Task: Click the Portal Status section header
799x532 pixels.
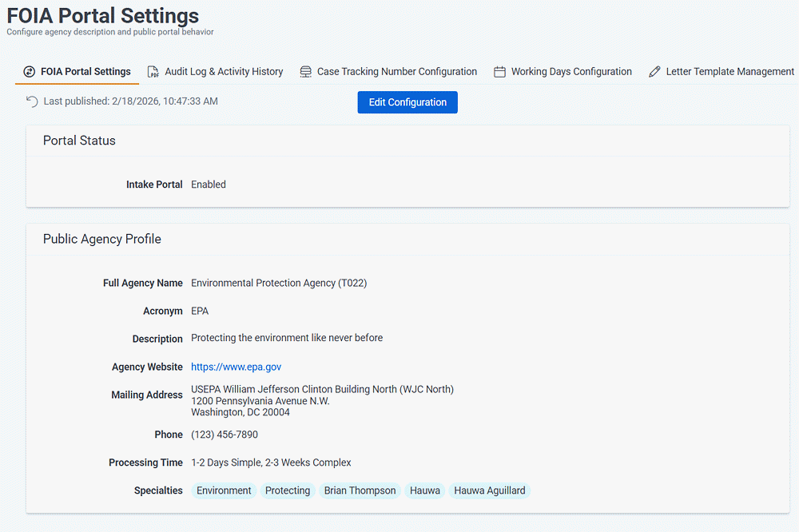Action: point(79,140)
